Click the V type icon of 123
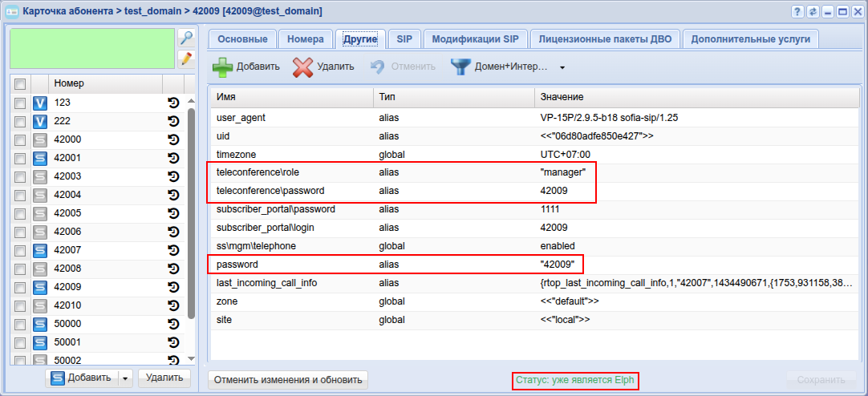Image resolution: width=868 pixels, height=396 pixels. click(x=40, y=103)
